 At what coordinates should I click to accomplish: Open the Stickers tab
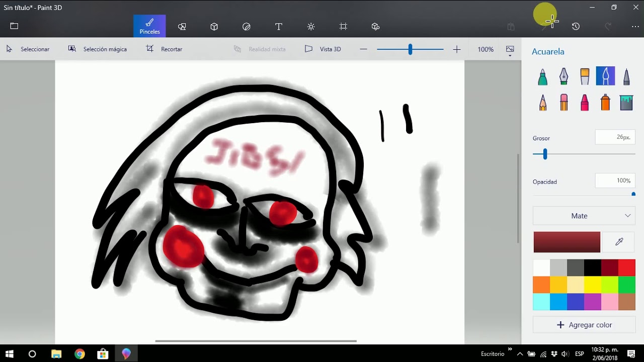pyautogui.click(x=247, y=27)
